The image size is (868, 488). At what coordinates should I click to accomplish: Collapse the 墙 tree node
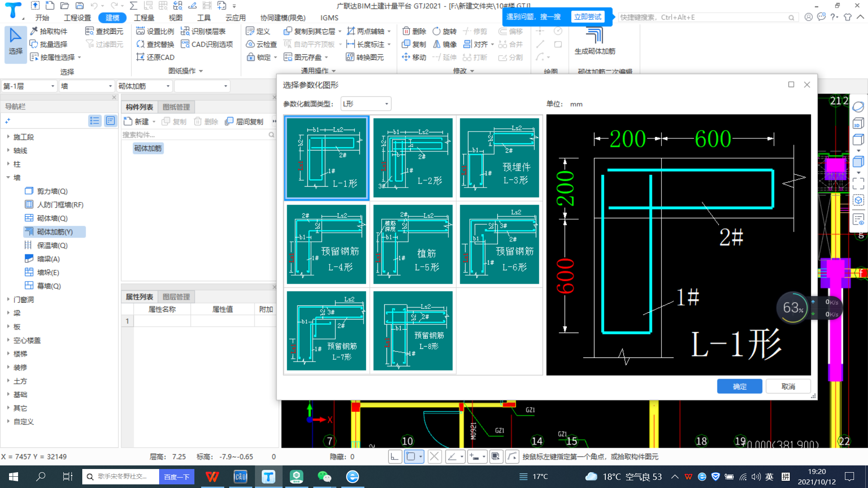click(x=8, y=177)
